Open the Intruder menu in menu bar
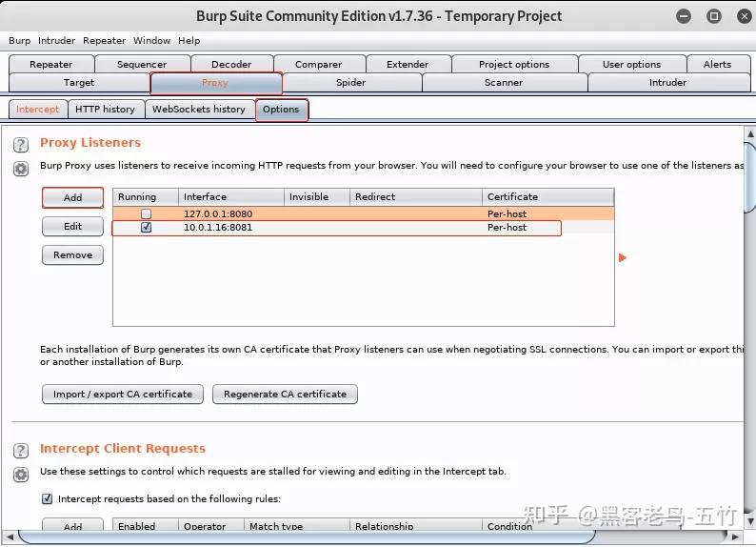Screen dimensions: 756x547 tap(56, 41)
